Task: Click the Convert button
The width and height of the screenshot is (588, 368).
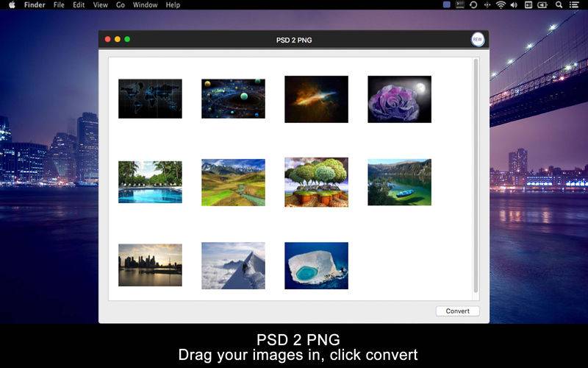Action: pyautogui.click(x=457, y=311)
